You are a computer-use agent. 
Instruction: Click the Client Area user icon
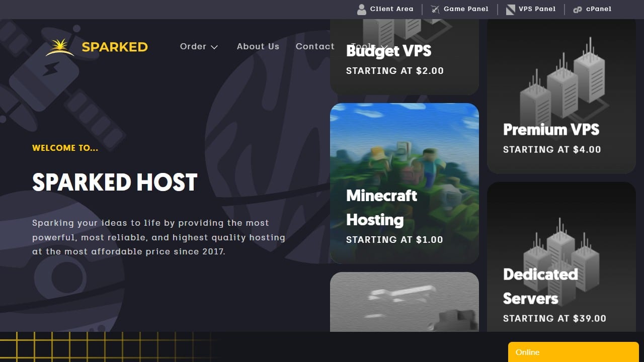361,9
